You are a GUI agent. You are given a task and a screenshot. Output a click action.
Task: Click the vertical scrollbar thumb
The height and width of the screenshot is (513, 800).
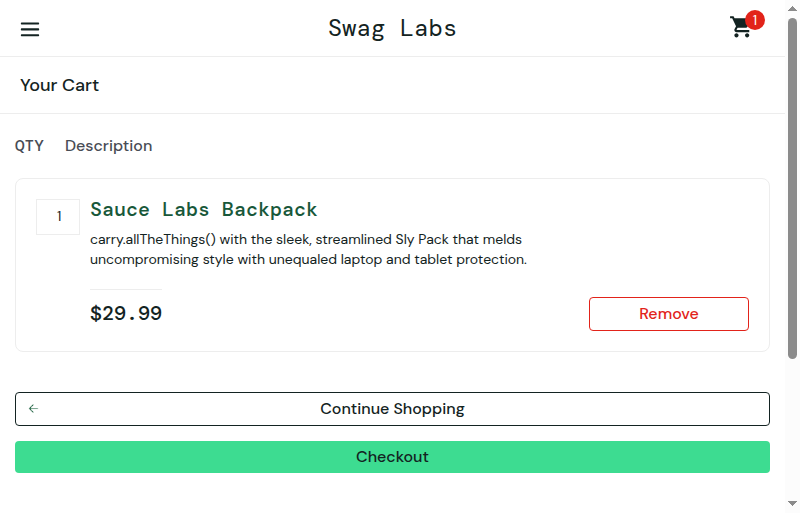click(792, 188)
